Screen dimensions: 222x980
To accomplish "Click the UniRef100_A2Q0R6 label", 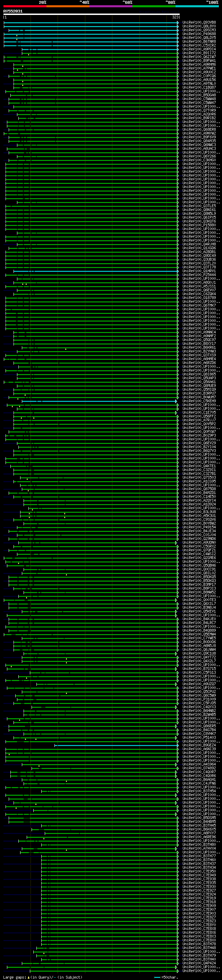I will pyautogui.click(x=199, y=114).
